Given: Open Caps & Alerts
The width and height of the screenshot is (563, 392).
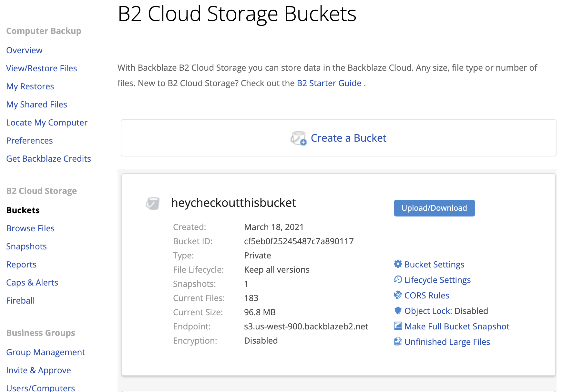Looking at the screenshot, I should (32, 283).
